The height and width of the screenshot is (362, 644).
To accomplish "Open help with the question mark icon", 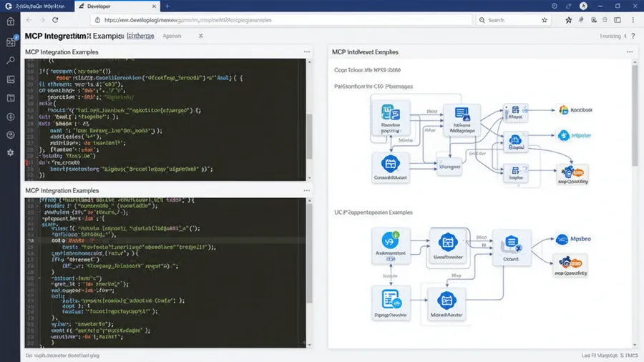I will tap(633, 36).
